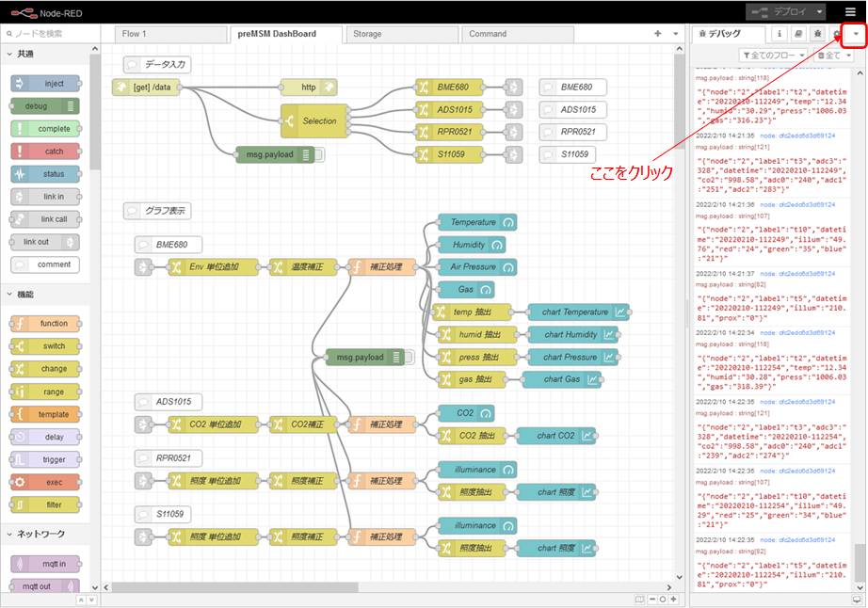Toggle the navigator map icon
Screen dimensions: 868x608
(640, 599)
